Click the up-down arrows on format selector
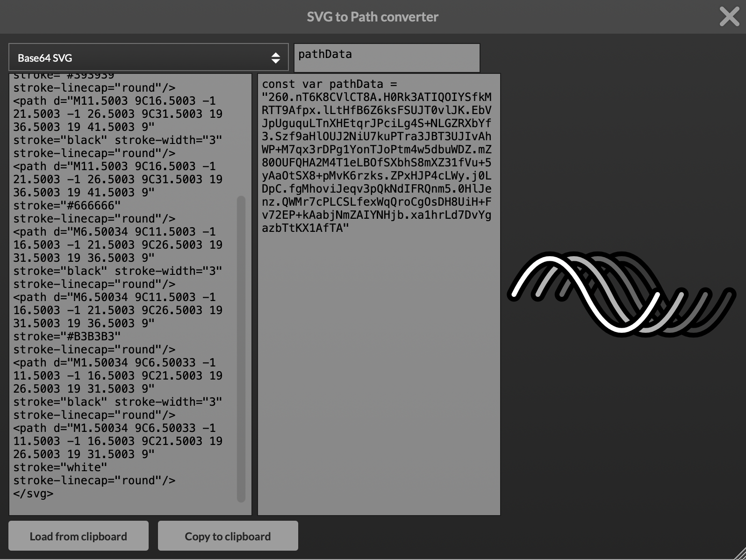Viewport: 746px width, 560px height. click(276, 58)
